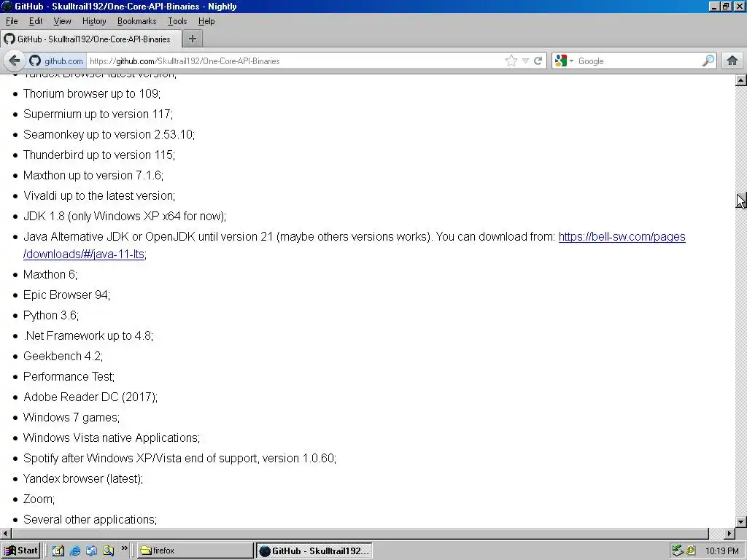The image size is (747, 560).
Task: Click 'Yandex browser (latest);'
Action: tap(83, 479)
